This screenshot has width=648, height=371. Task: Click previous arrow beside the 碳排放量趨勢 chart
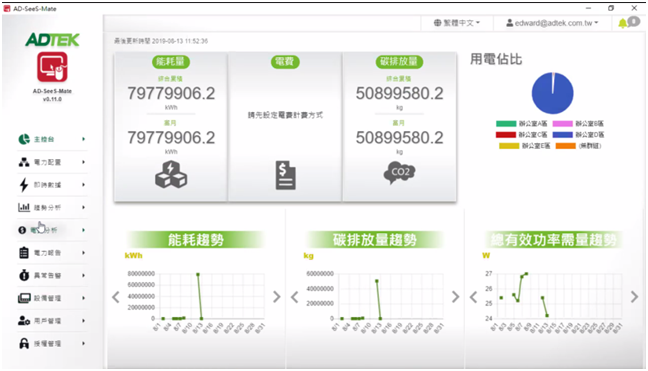coord(295,297)
